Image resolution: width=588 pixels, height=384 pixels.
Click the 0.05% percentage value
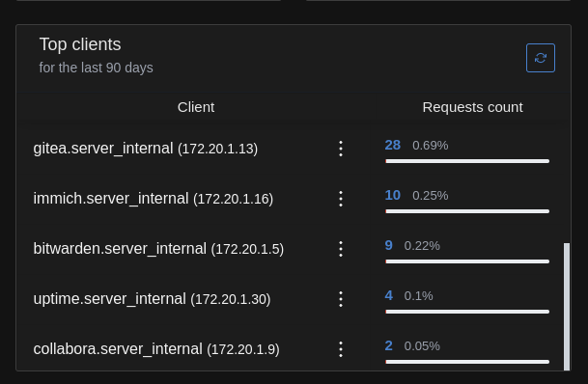[422, 346]
